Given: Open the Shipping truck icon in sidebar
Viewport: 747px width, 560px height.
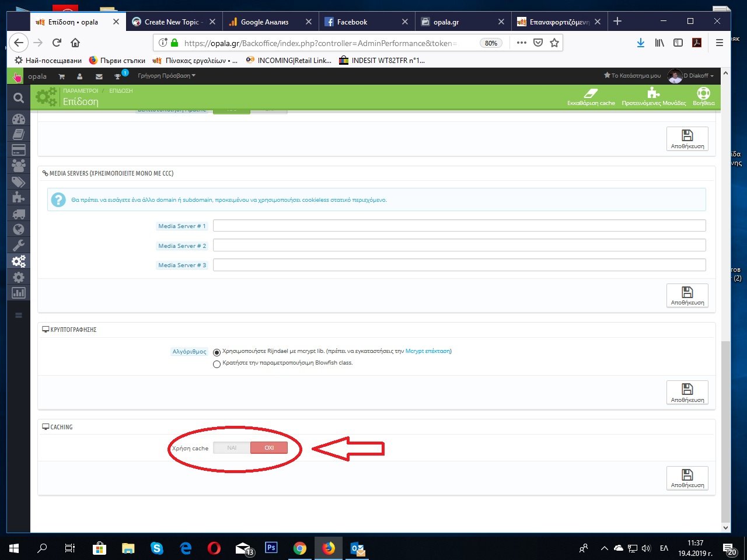Looking at the screenshot, I should click(x=19, y=213).
